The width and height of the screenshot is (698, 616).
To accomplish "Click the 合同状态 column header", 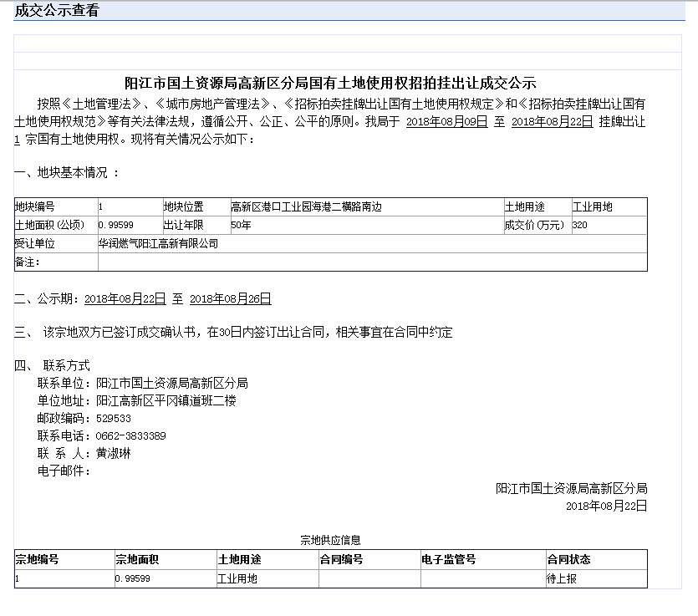I will tap(568, 559).
